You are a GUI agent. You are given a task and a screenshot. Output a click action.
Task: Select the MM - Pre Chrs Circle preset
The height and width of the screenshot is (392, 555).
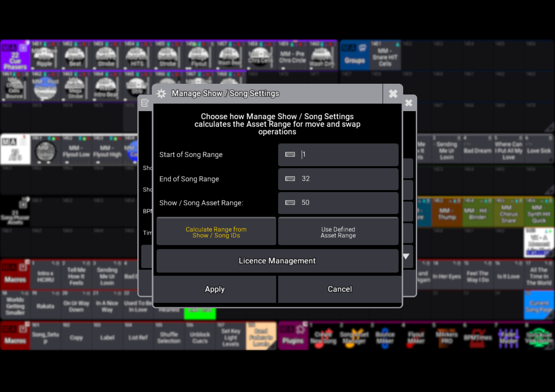click(292, 55)
